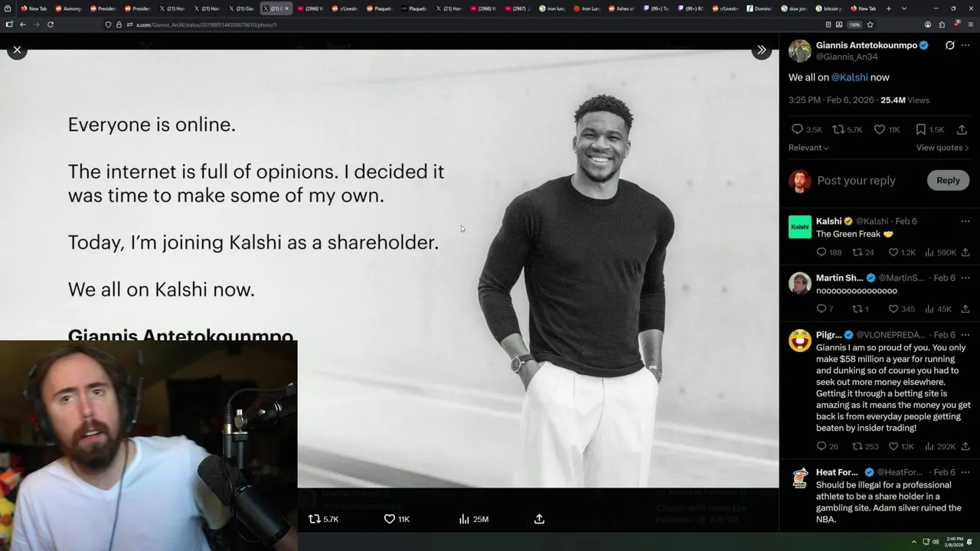Screen dimensions: 980x551
Task: Open more options on Giannis's post
Action: [x=965, y=45]
